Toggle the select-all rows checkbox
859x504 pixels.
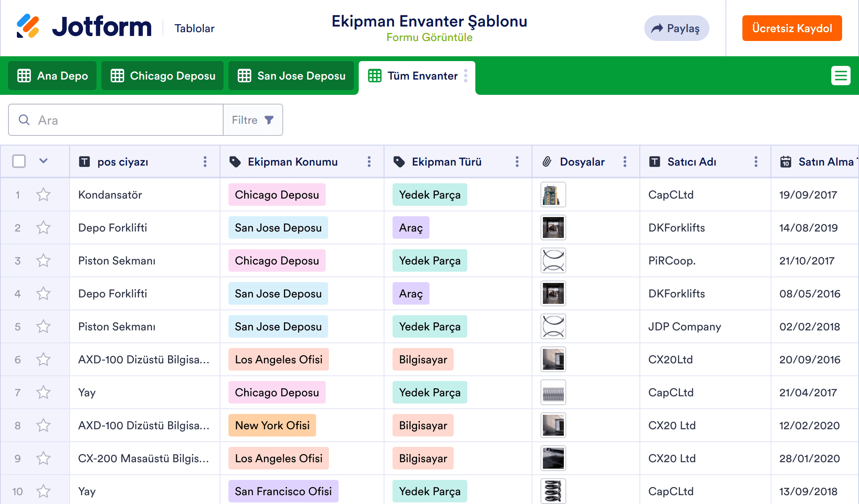pos(19,161)
